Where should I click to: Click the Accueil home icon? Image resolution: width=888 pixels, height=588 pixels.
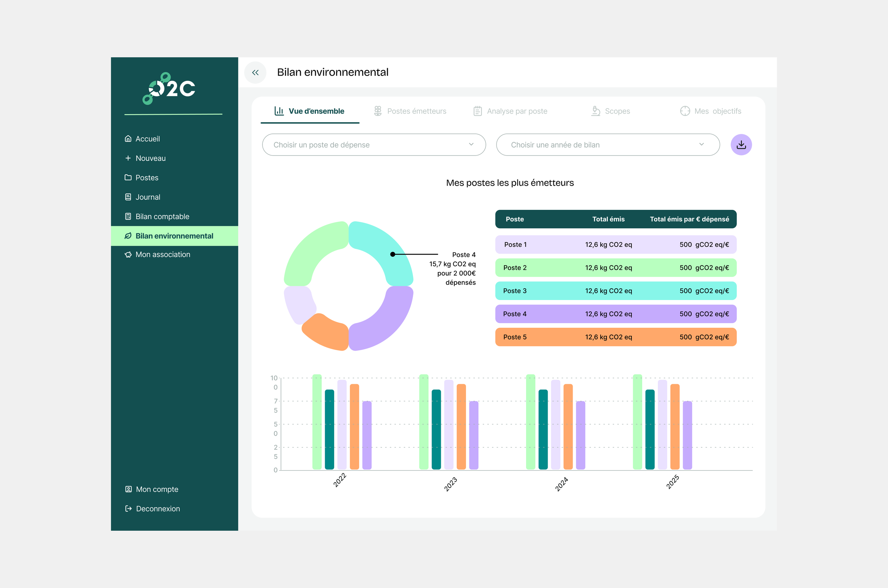[x=128, y=139]
